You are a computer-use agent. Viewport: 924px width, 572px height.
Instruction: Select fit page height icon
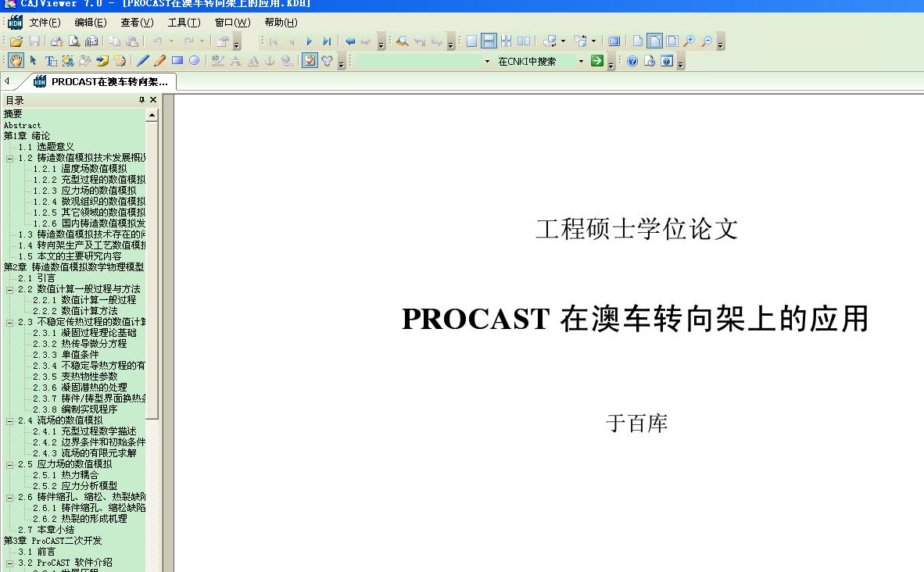[672, 41]
